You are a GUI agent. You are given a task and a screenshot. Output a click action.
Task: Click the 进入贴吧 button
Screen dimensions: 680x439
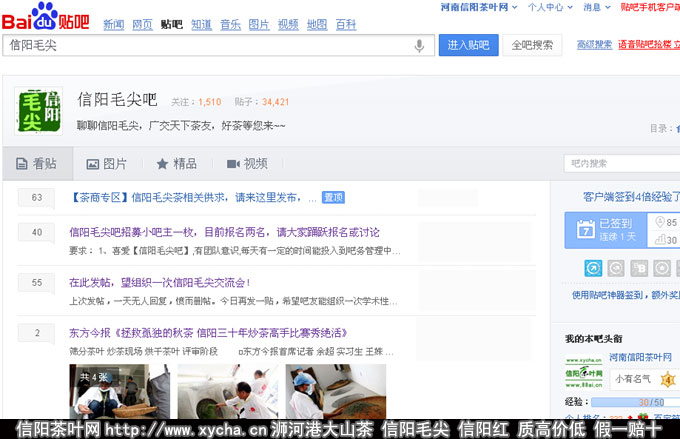click(468, 45)
